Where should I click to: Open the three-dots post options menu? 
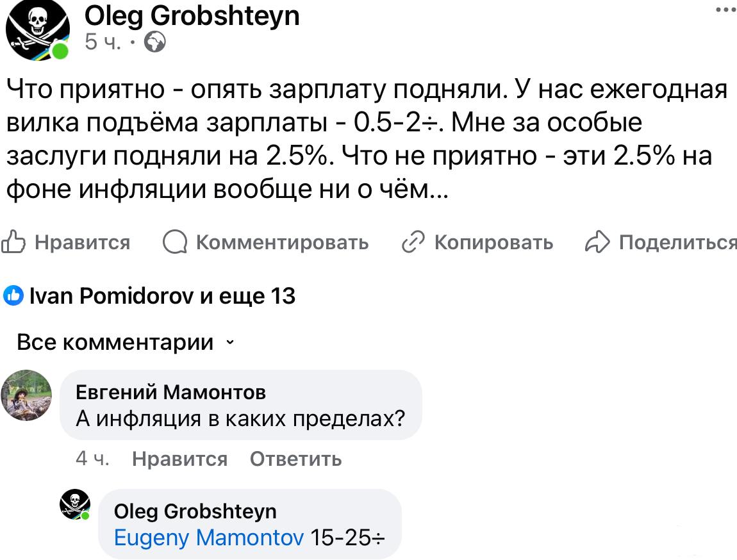click(726, 10)
